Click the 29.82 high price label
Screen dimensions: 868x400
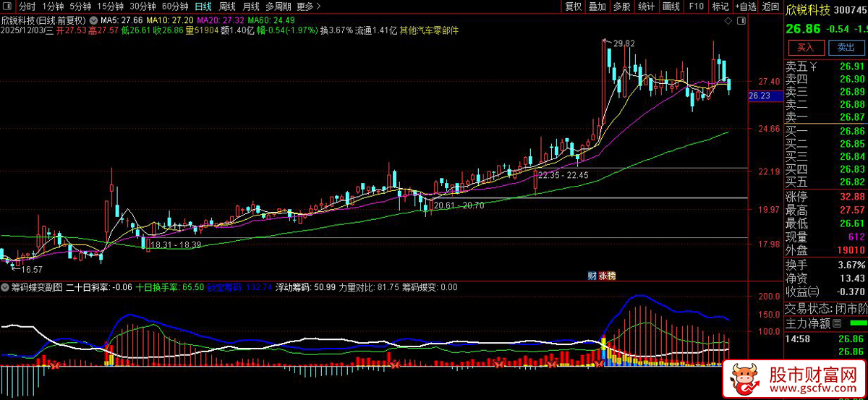click(x=624, y=44)
